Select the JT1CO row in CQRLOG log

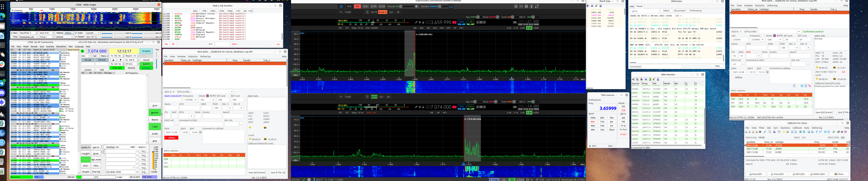click(x=797, y=145)
